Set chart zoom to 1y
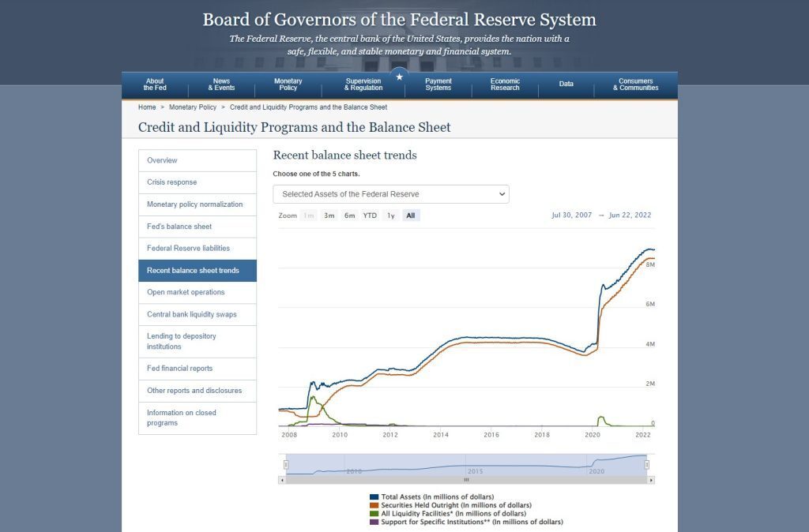The width and height of the screenshot is (809, 532). coord(391,215)
